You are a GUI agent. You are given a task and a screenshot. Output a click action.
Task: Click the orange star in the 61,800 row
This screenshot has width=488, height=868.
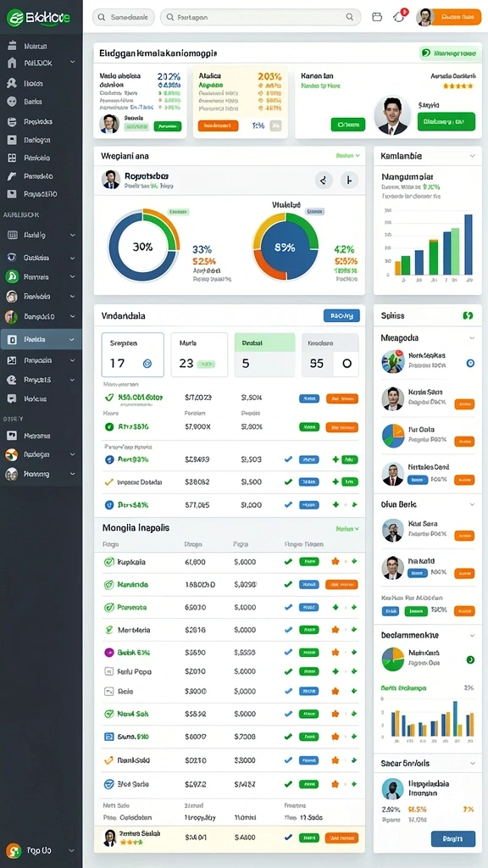(335, 561)
